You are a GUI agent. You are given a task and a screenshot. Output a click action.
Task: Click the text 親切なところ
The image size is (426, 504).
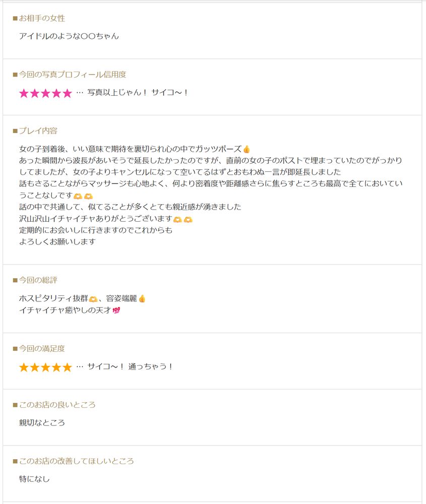click(x=42, y=423)
